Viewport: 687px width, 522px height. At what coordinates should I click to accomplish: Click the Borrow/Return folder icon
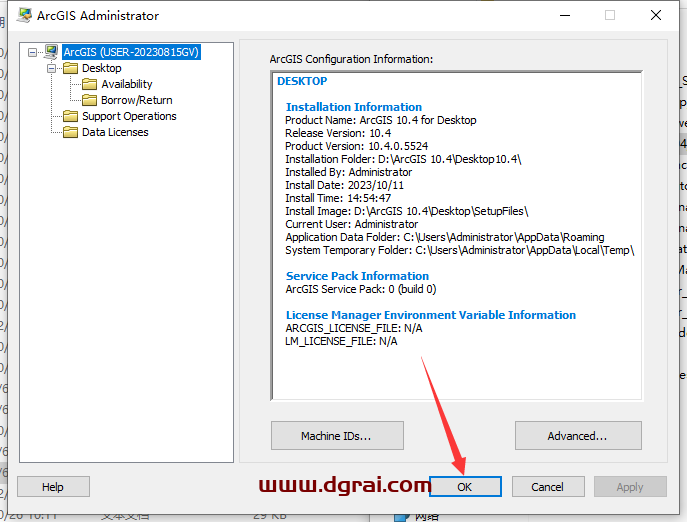click(x=89, y=100)
